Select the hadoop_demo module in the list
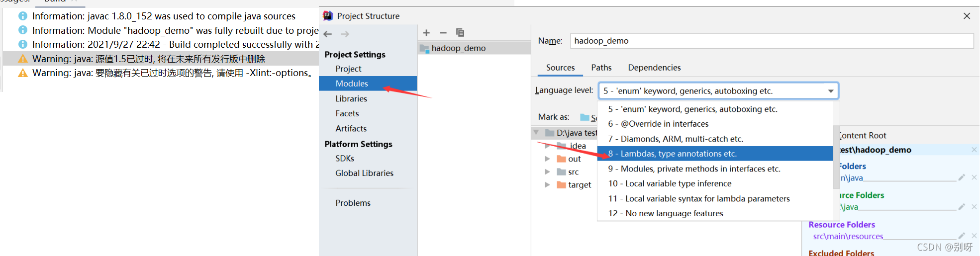The width and height of the screenshot is (980, 256). pos(474,48)
